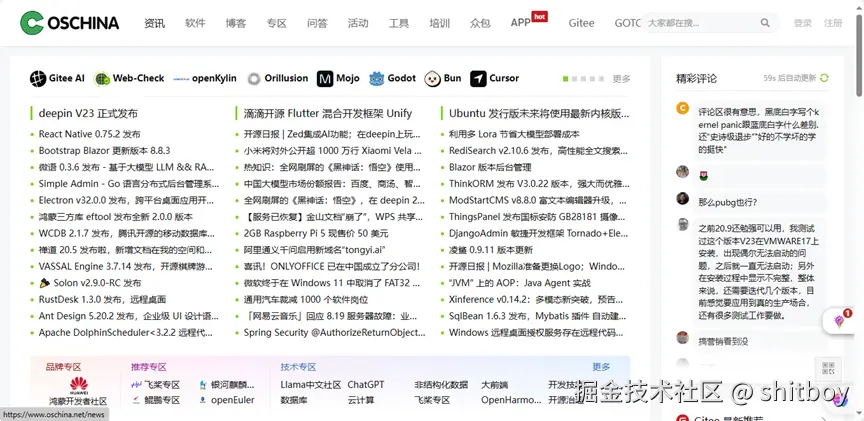Open the Godot project icon
Image resolution: width=864 pixels, height=421 pixels.
click(377, 79)
